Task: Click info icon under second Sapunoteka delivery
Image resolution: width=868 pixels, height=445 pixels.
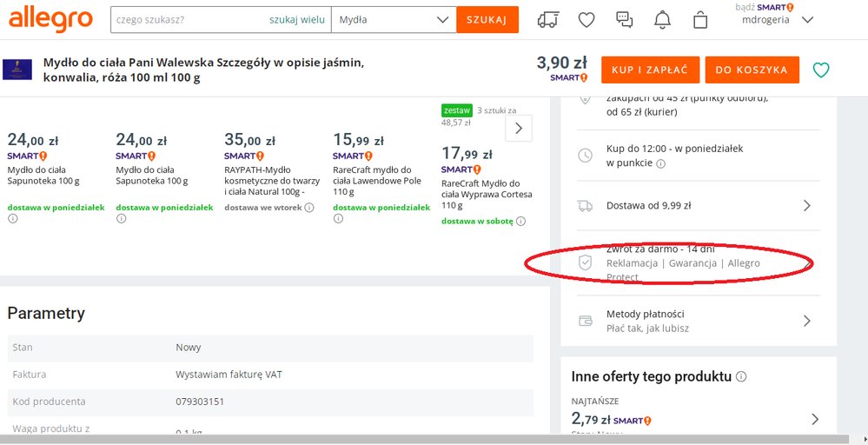Action: (122, 219)
